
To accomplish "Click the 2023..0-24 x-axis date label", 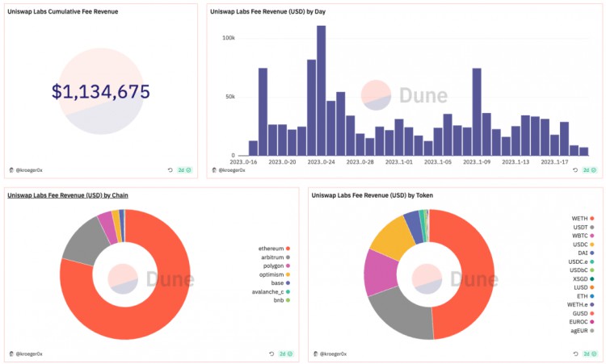I will pos(321,162).
